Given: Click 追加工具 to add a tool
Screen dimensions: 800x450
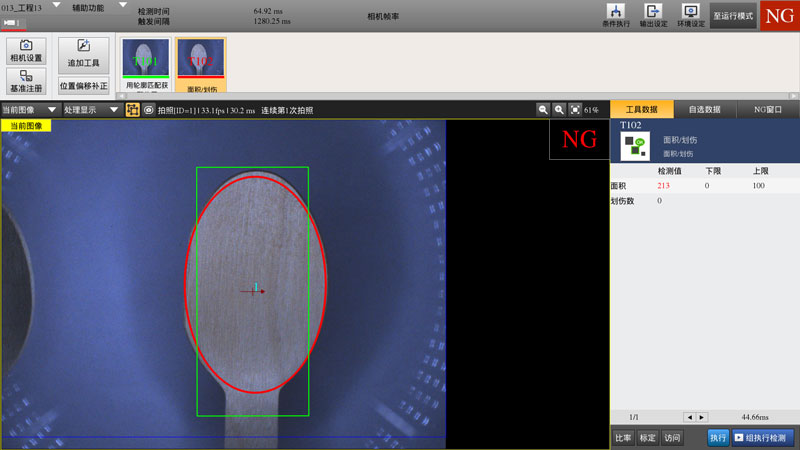Looking at the screenshot, I should point(83,52).
